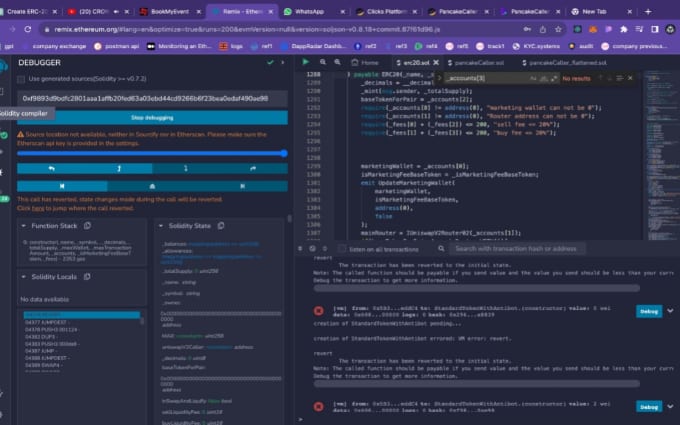Image resolution: width=680 pixels, height=425 pixels.
Task: Click the terminal search field
Action: (x=517, y=249)
